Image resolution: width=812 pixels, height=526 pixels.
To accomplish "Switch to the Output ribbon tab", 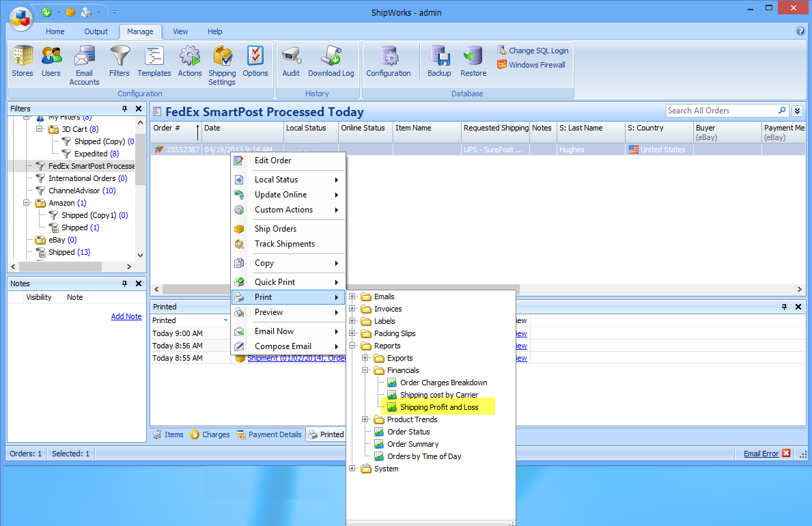I will tap(96, 31).
